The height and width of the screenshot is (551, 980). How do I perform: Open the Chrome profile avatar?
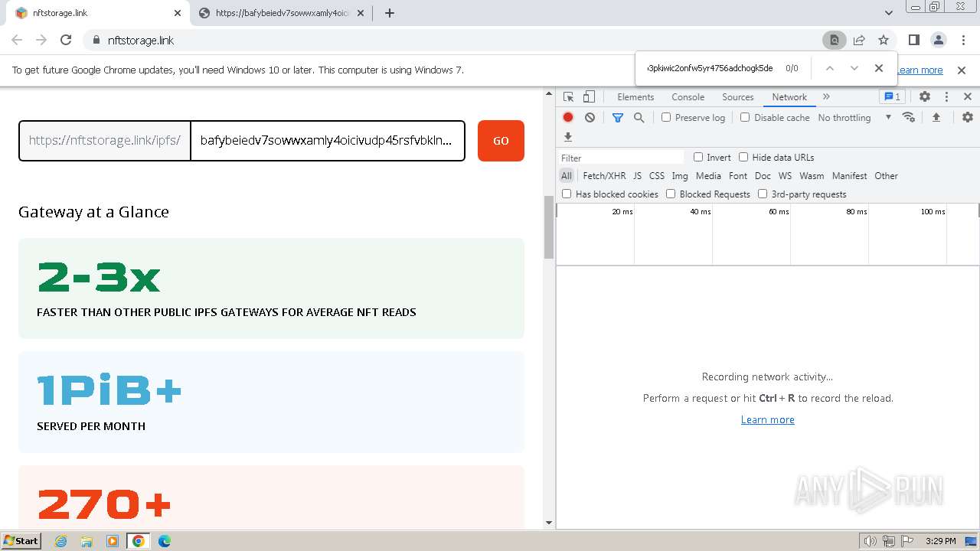(x=938, y=40)
